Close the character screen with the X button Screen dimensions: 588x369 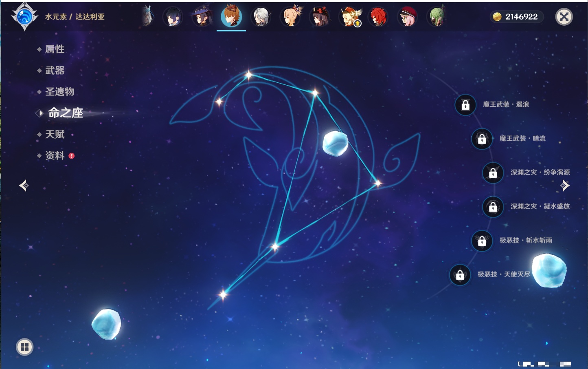pos(564,17)
